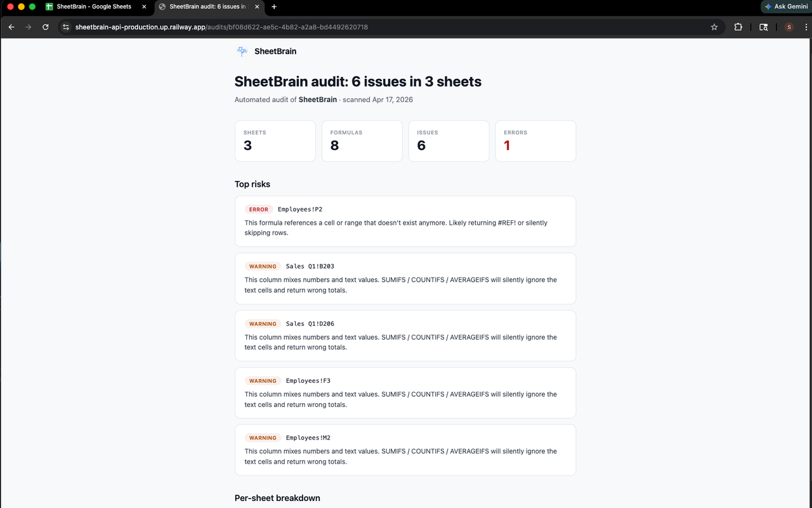Click the Sales Q1!B203 warning card

click(405, 278)
